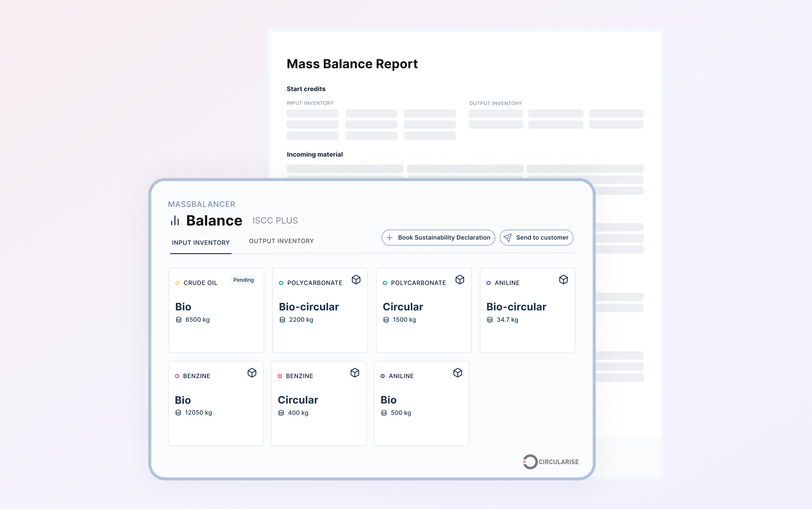This screenshot has width=812, height=509.
Task: Click Book Sustainability Declaration
Action: pos(438,237)
